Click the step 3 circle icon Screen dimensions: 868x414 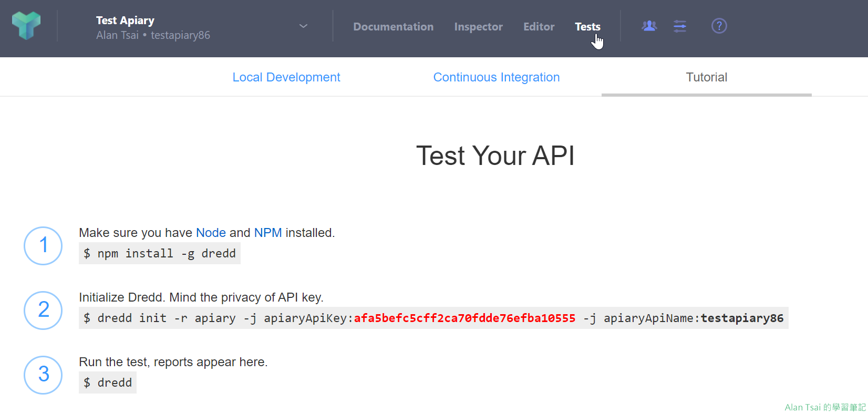click(43, 375)
